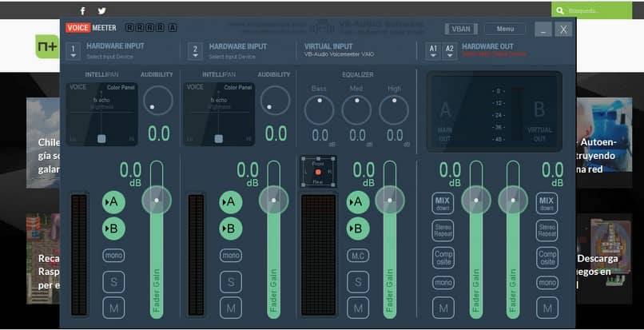
Task: Toggle bus B on Virtual Input
Action: tap(358, 229)
